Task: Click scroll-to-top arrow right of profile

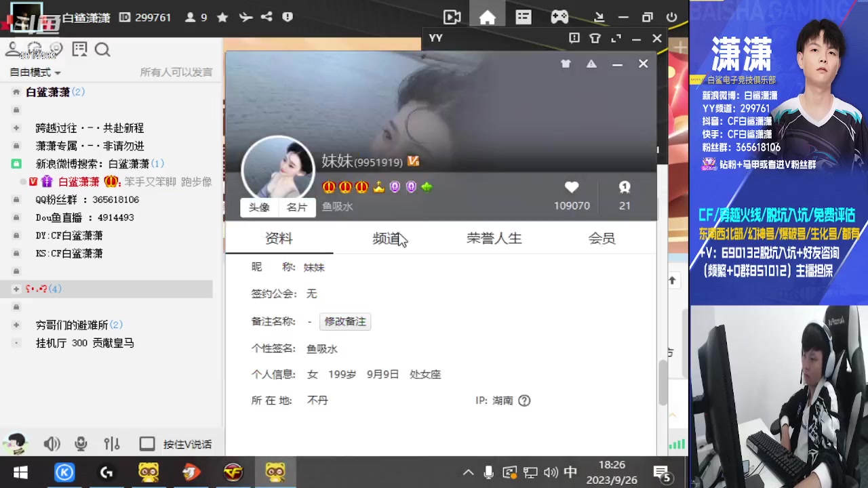Action: coord(672,281)
